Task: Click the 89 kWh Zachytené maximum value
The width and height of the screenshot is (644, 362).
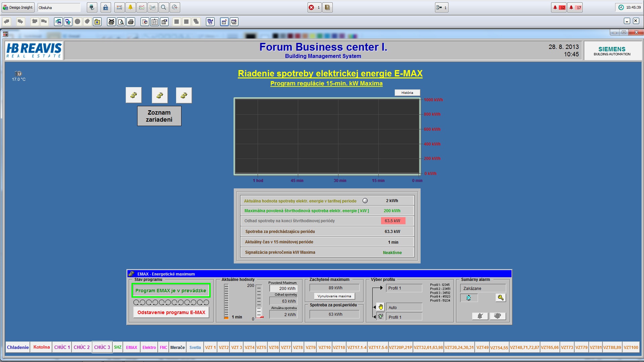Action: pyautogui.click(x=334, y=288)
